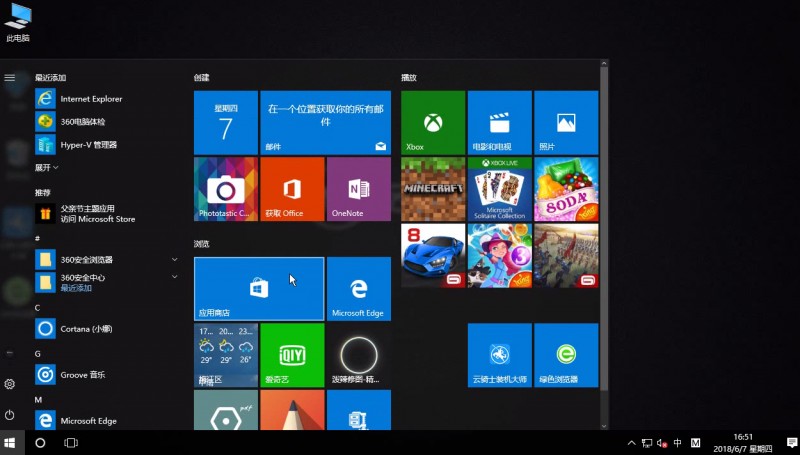Open the army battle game tile

point(566,256)
